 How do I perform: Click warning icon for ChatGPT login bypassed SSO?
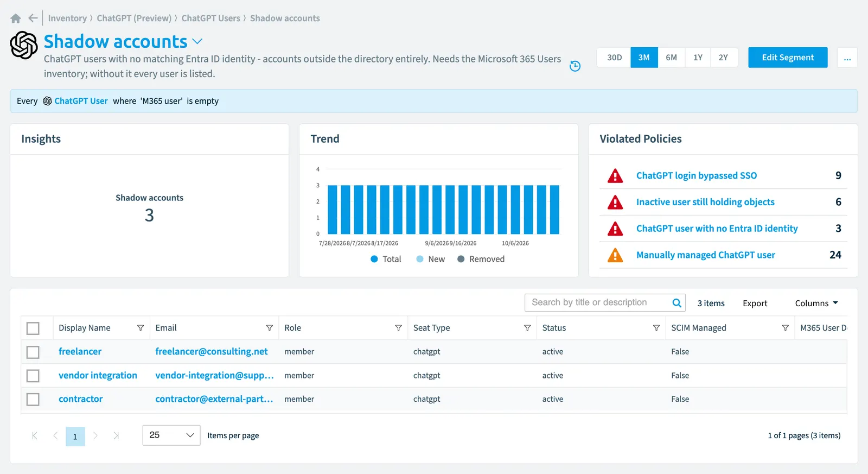pos(615,176)
